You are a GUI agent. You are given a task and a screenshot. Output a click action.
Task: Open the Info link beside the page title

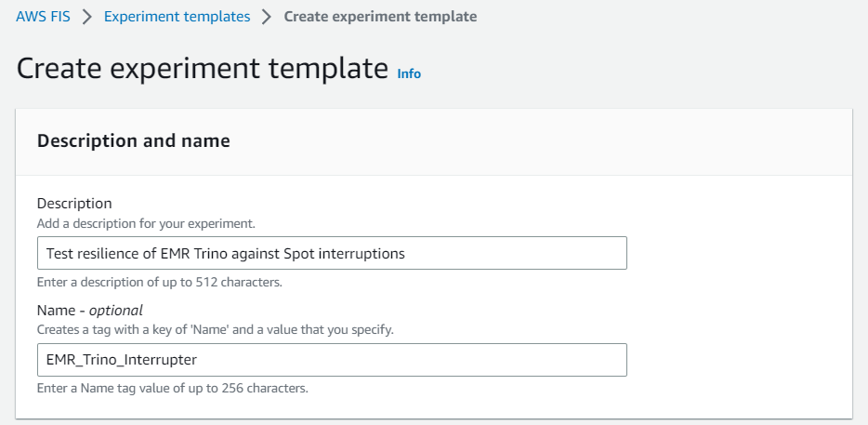[409, 73]
